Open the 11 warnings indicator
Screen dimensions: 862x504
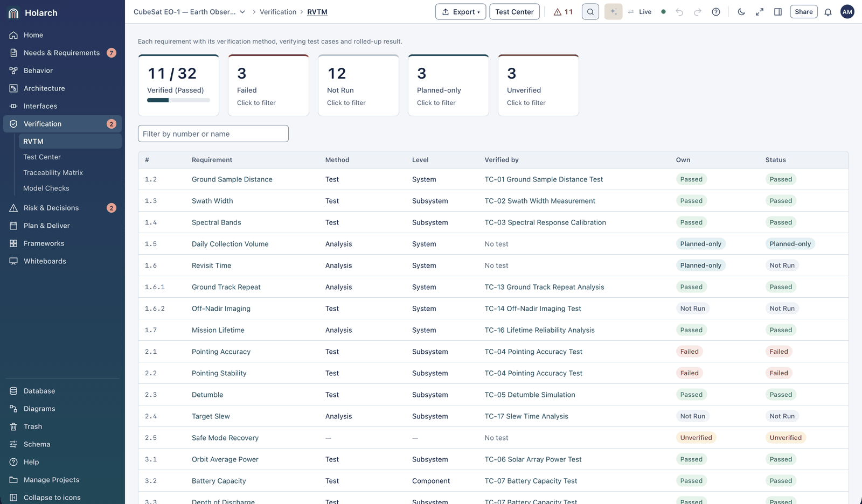563,12
